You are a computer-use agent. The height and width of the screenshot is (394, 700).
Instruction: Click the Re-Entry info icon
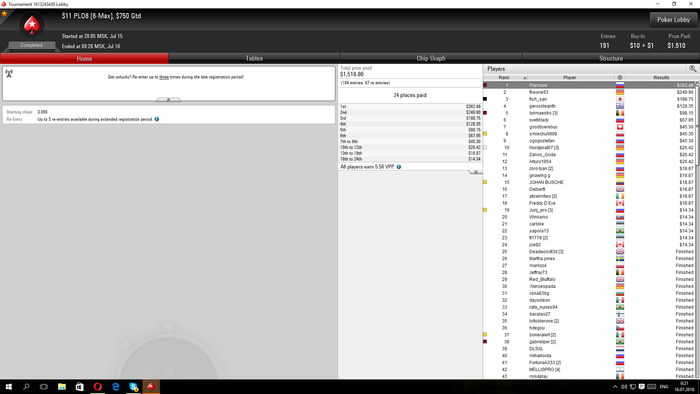(x=157, y=119)
